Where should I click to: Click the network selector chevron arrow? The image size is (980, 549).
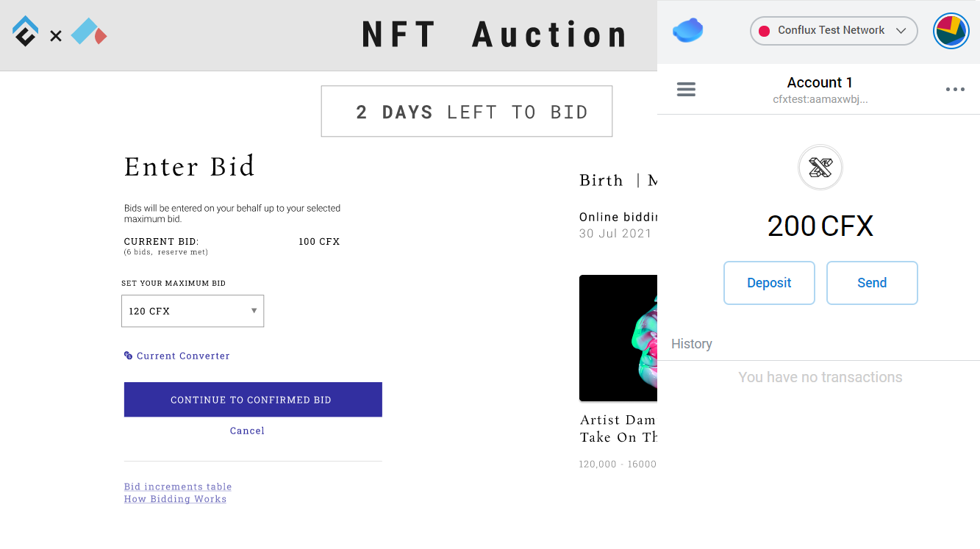[x=901, y=31]
